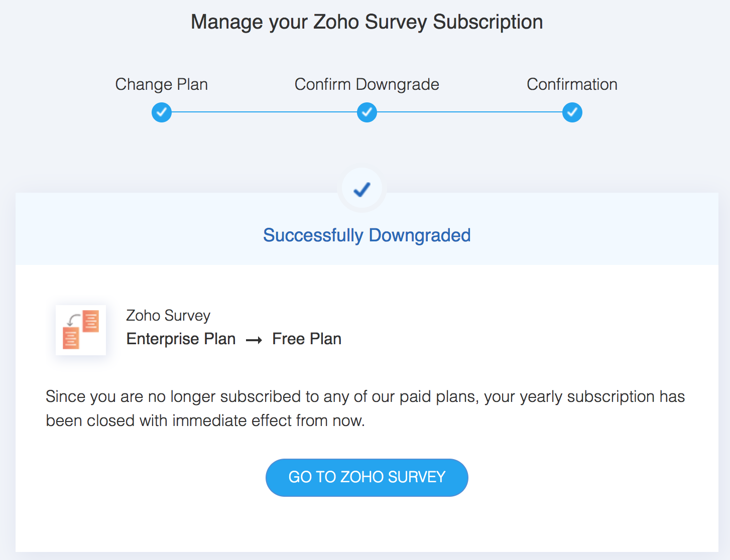Click the Manage your Zoho Survey Subscription title
Viewport: 730px width, 560px height.
point(367,22)
